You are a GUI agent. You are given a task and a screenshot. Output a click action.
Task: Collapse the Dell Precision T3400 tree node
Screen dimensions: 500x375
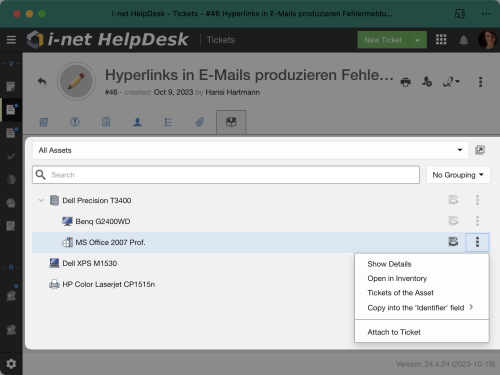point(41,200)
